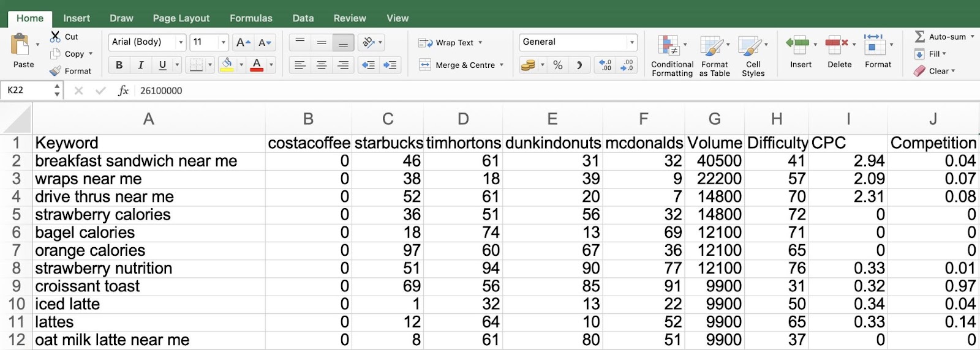Viewport: 980px width, 350px height.
Task: Click the Paste clipboard icon
Action: point(20,45)
